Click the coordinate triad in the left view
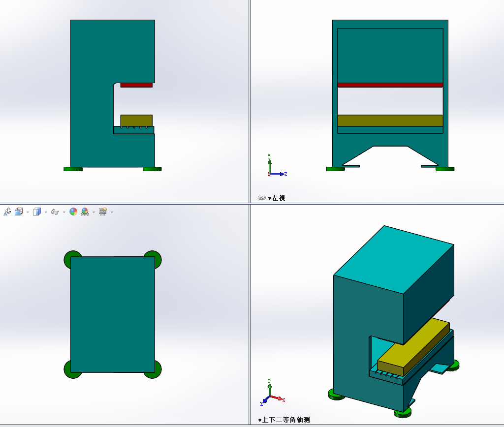 coord(277,166)
